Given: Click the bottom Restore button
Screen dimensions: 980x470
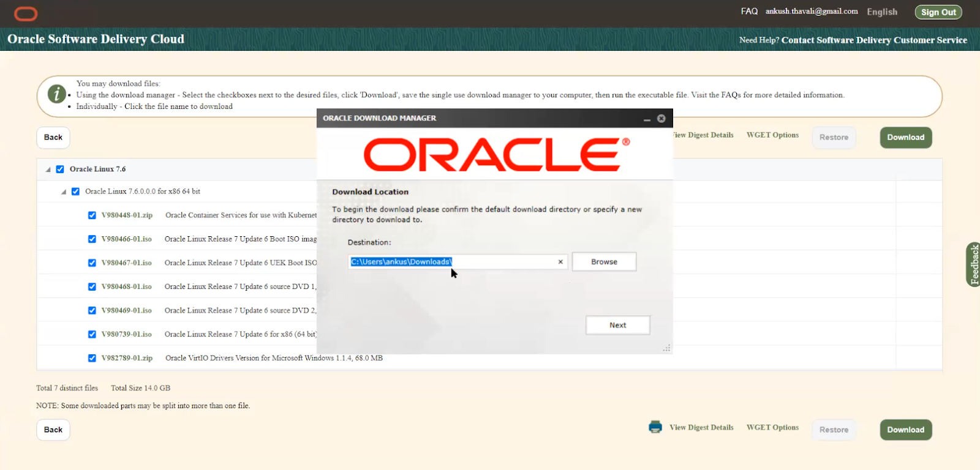Looking at the screenshot, I should tap(834, 430).
